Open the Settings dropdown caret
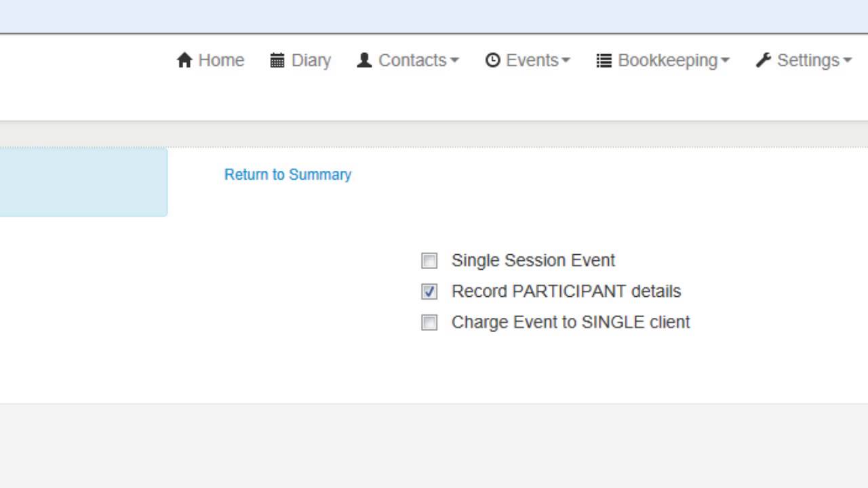The image size is (868, 488). point(847,60)
